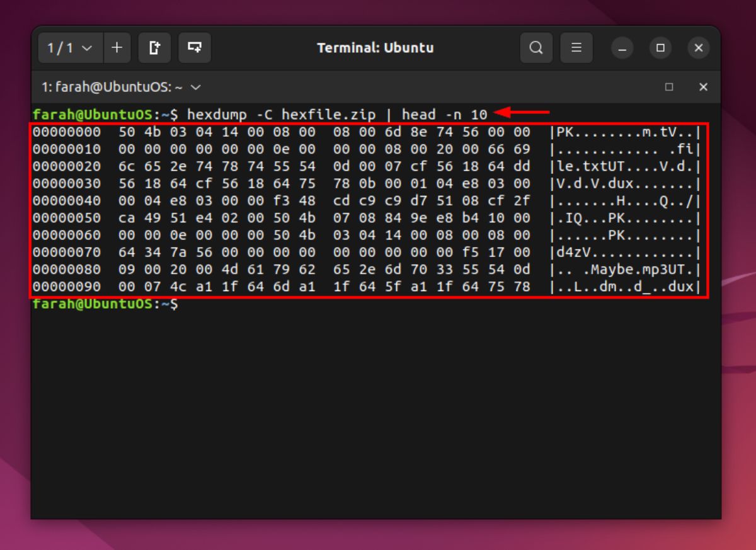Click the session search magnifier in the header
Screen dimensions: 756x550
[536, 47]
